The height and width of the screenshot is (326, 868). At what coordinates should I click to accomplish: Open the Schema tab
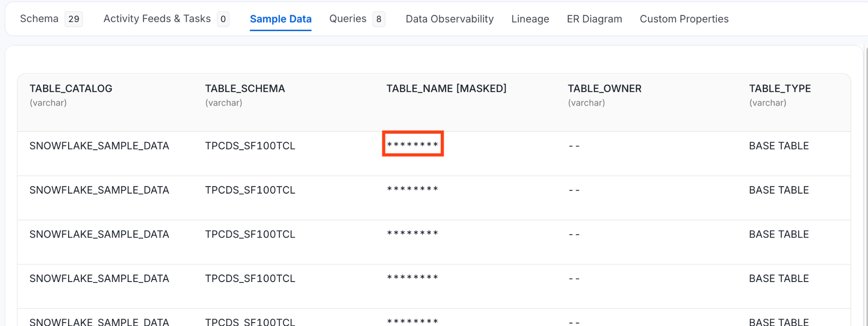point(39,19)
